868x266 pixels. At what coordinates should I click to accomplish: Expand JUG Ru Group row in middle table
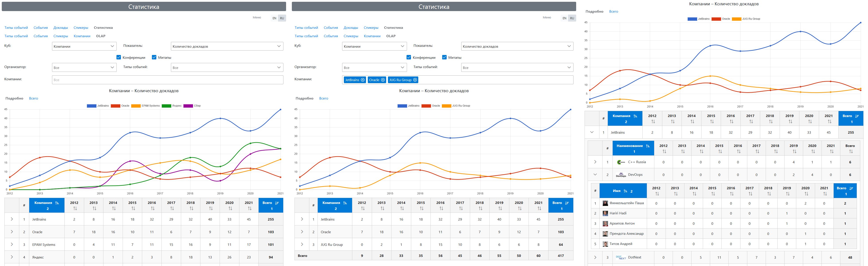[302, 244]
